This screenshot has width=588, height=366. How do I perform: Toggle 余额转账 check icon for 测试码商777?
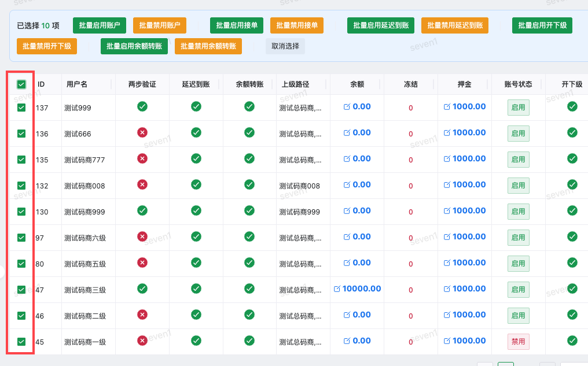pyautogui.click(x=249, y=158)
